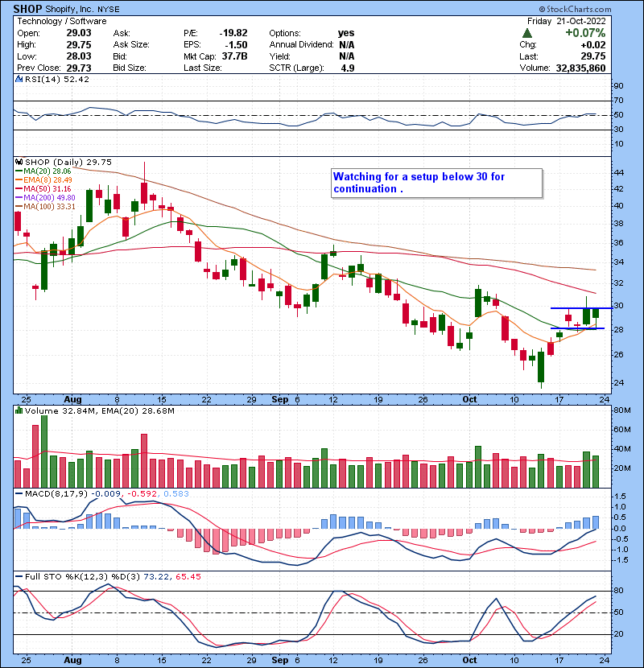Screen dimensions: 644x668
Task: Click the volume axis label 80M
Action: click(x=621, y=410)
